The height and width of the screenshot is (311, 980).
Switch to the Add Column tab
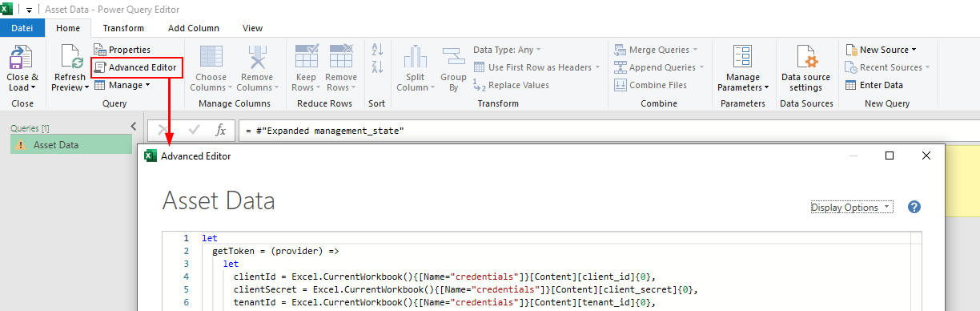[x=193, y=28]
